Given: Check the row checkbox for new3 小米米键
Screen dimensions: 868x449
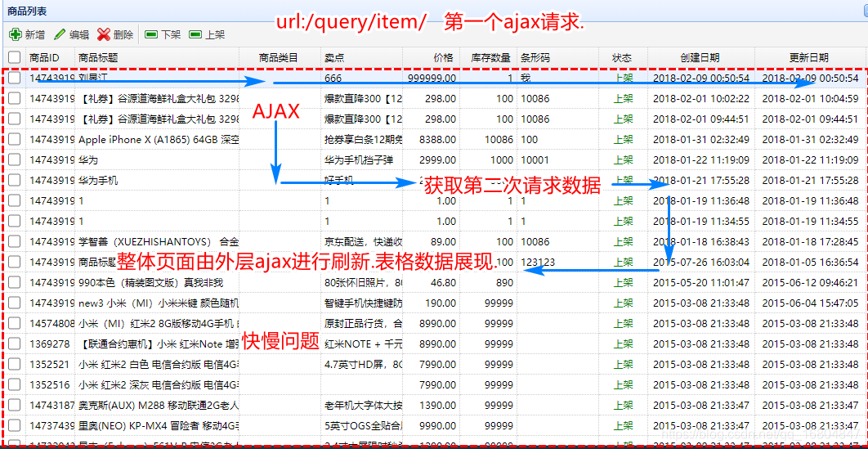Looking at the screenshot, I should point(15,303).
